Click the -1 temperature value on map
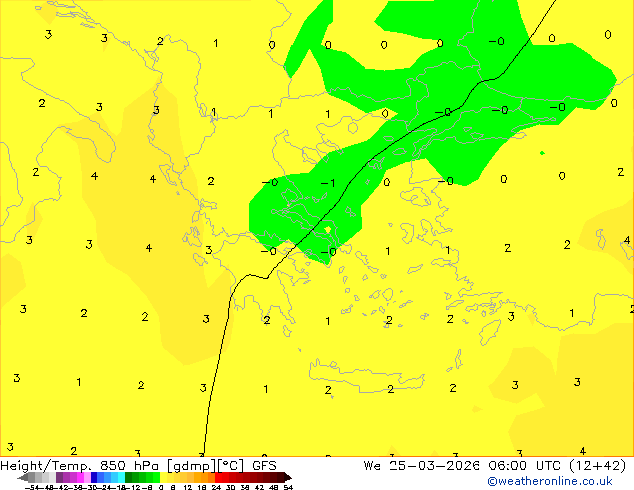Image resolution: width=634 pixels, height=490 pixels. 328,183
